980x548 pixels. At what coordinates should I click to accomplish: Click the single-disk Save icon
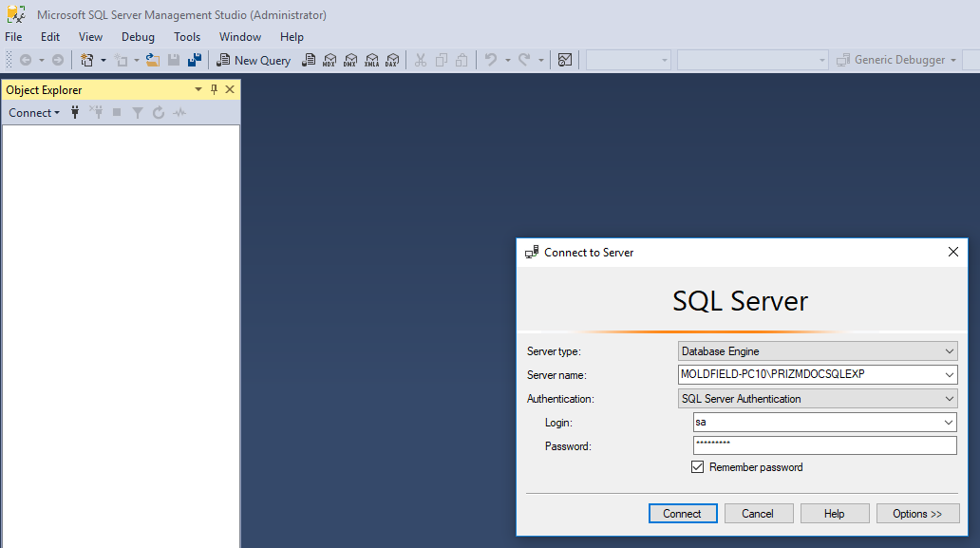174,60
